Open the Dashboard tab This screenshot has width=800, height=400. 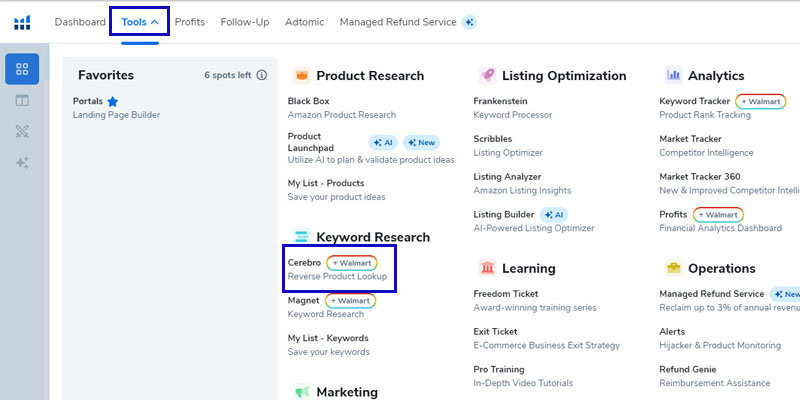coord(80,22)
